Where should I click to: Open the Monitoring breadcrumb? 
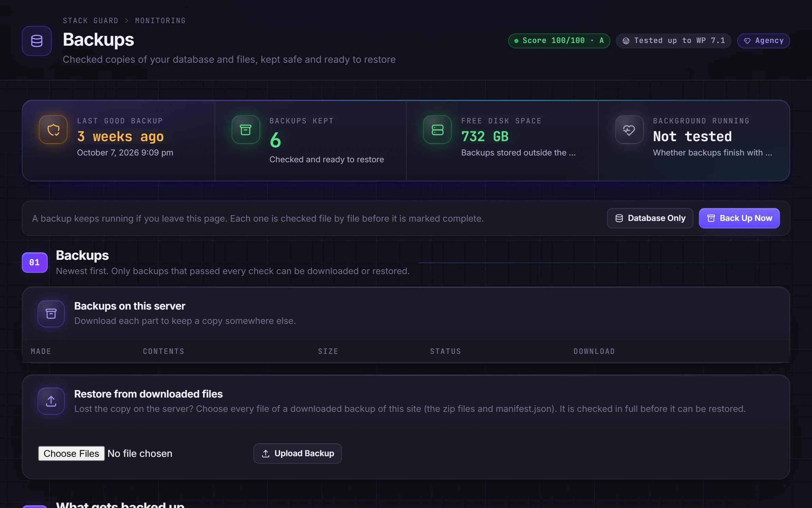point(160,20)
